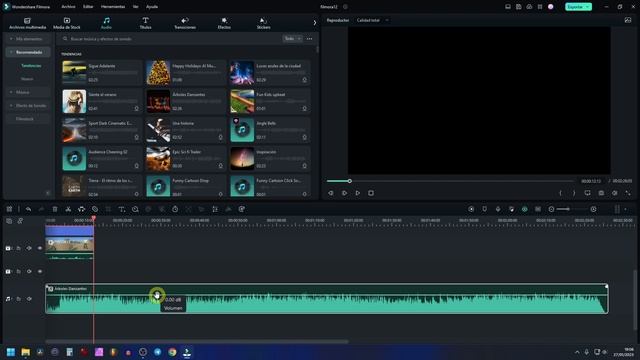640x360 pixels.
Task: Select the Árboles Danzantes track thumbnail
Action: click(158, 101)
